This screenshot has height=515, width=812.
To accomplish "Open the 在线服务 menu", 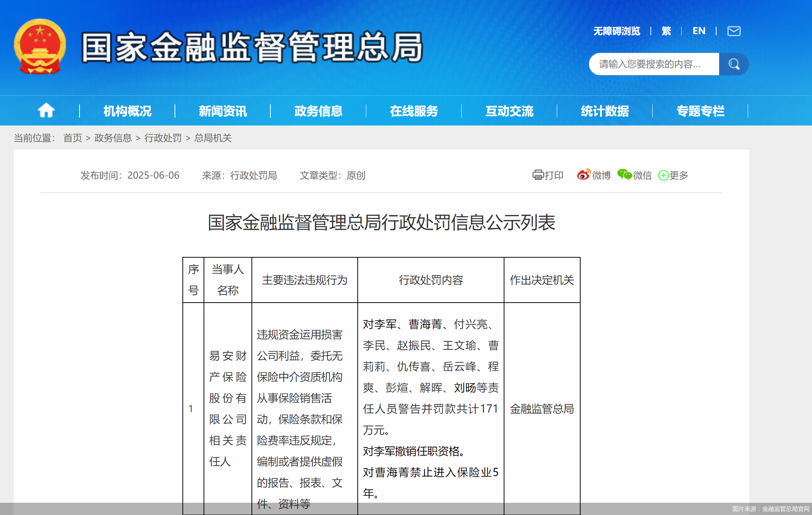I will click(414, 111).
